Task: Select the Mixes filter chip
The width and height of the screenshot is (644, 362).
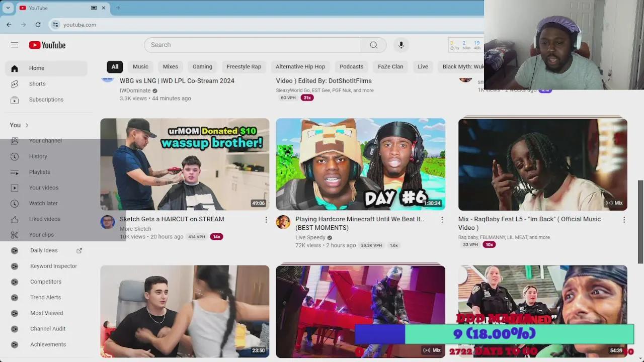Action: tap(171, 66)
